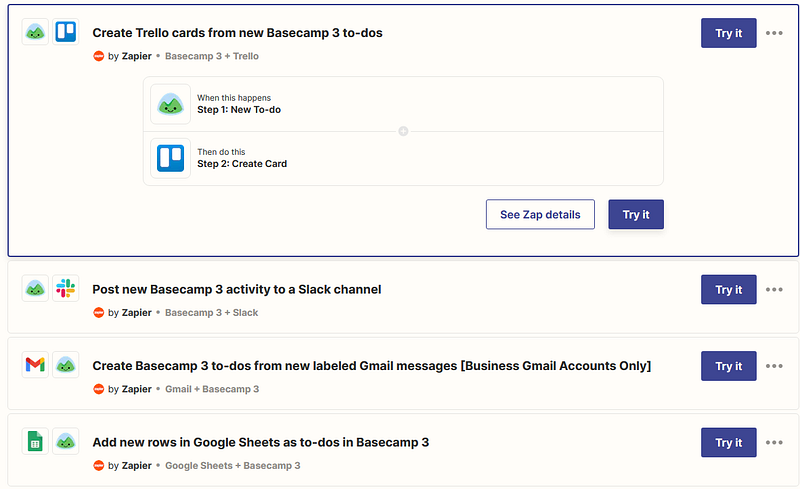Click the Zapier logo under the Google Sheets title
Viewport: 800px width, 489px height.
pyautogui.click(x=98, y=466)
